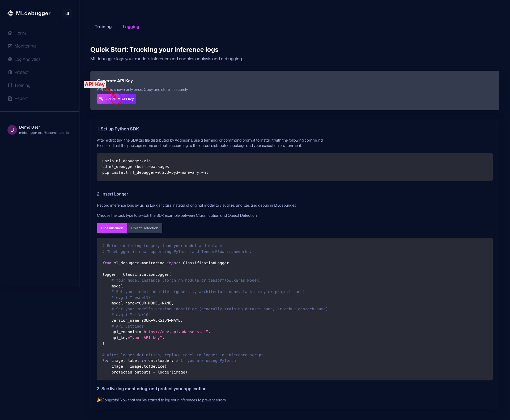Click the Demo User email address
This screenshot has height=420, width=510.
(44, 133)
